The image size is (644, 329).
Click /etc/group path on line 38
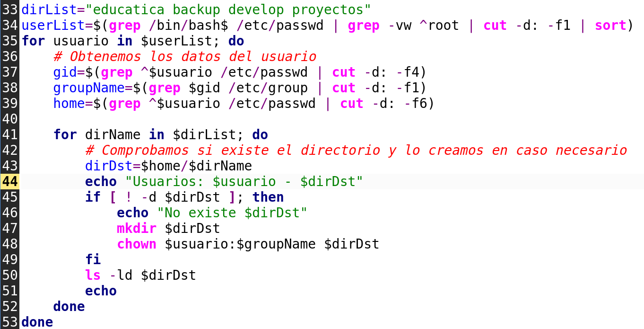[268, 88]
